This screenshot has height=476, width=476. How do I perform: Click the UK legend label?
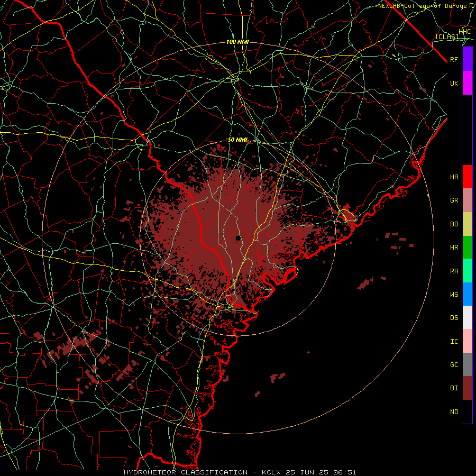[454, 83]
